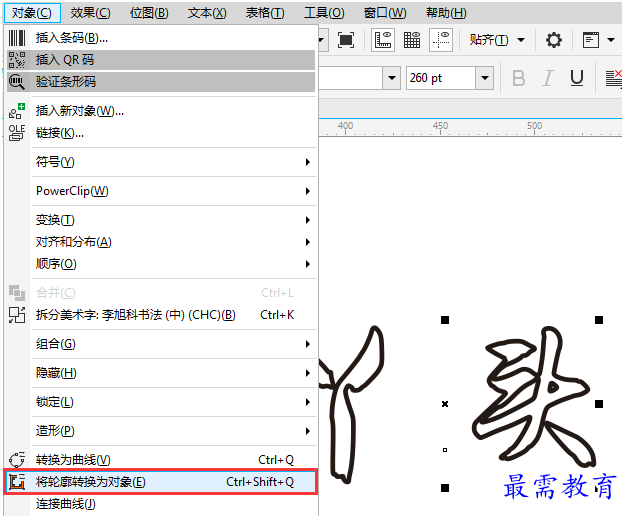Click the barcode icon beside 插入条码
Screen dimensions: 625x518
click(x=17, y=38)
